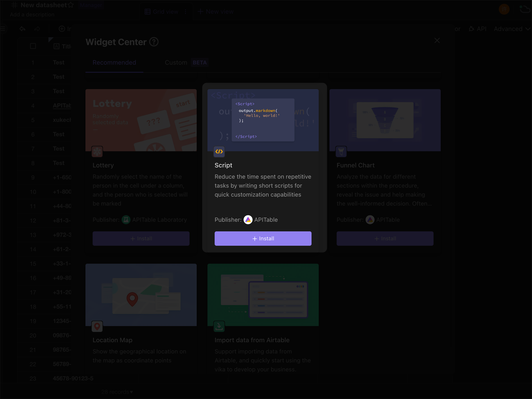532x399 pixels.
Task: Click the APITable Laboratory publisher logo
Action: pyautogui.click(x=126, y=219)
